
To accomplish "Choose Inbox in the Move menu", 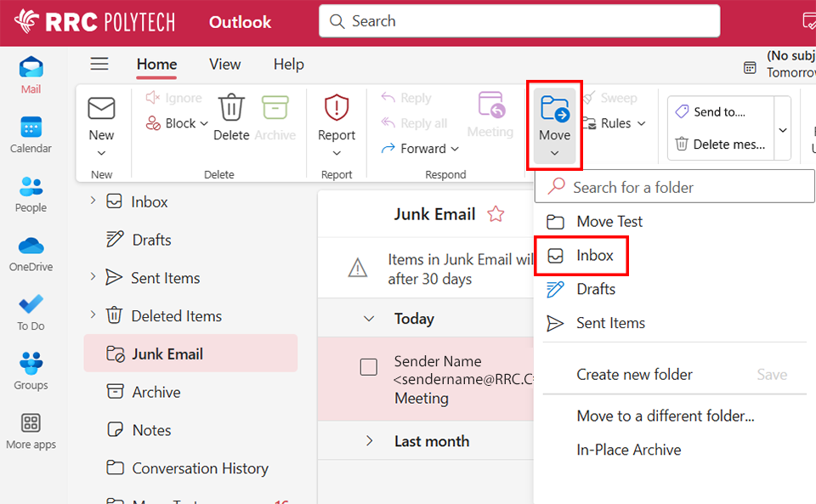I will click(581, 255).
